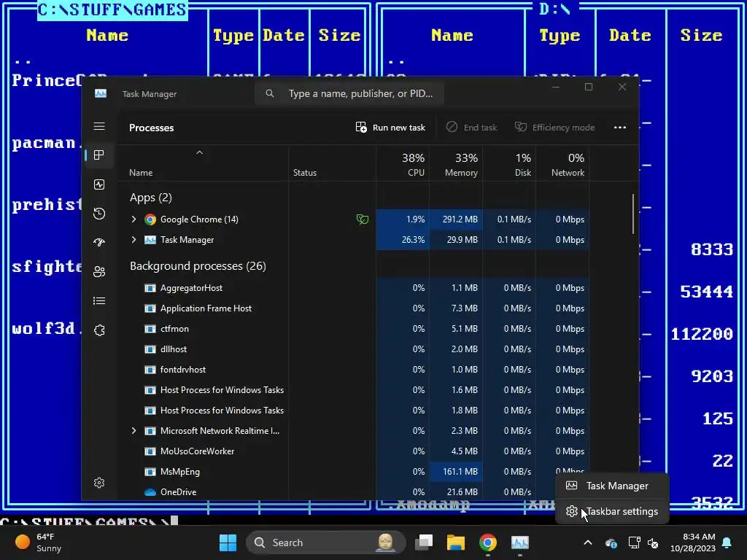
Task: Click MsMpEng's 161.1 MB memory cell
Action: pyautogui.click(x=457, y=472)
